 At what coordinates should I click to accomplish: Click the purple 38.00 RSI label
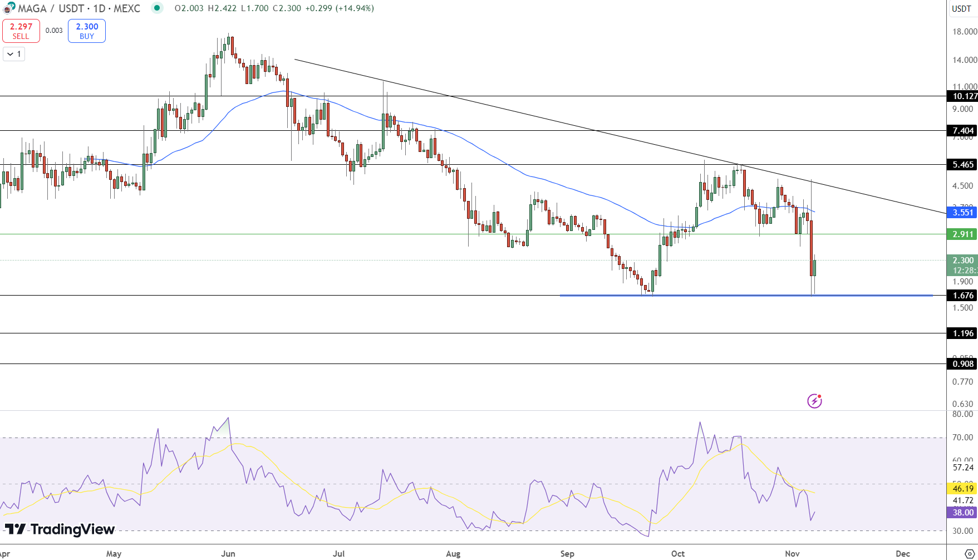coord(962,512)
